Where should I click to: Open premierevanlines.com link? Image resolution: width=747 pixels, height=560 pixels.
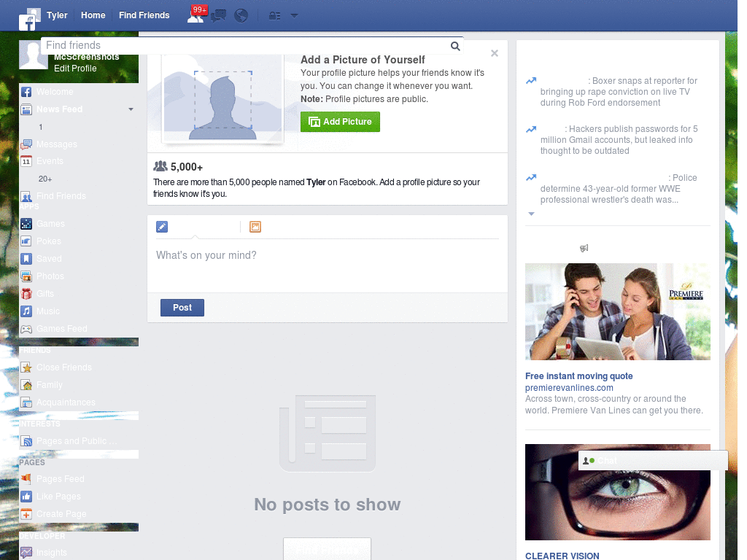coord(569,388)
